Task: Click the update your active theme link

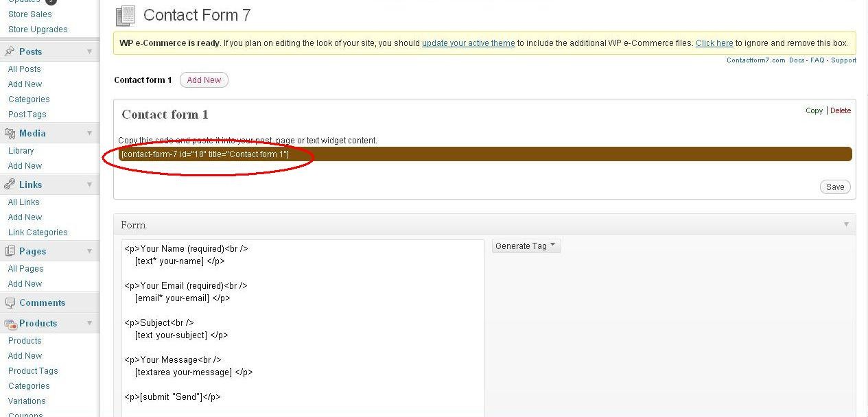Action: coord(468,43)
